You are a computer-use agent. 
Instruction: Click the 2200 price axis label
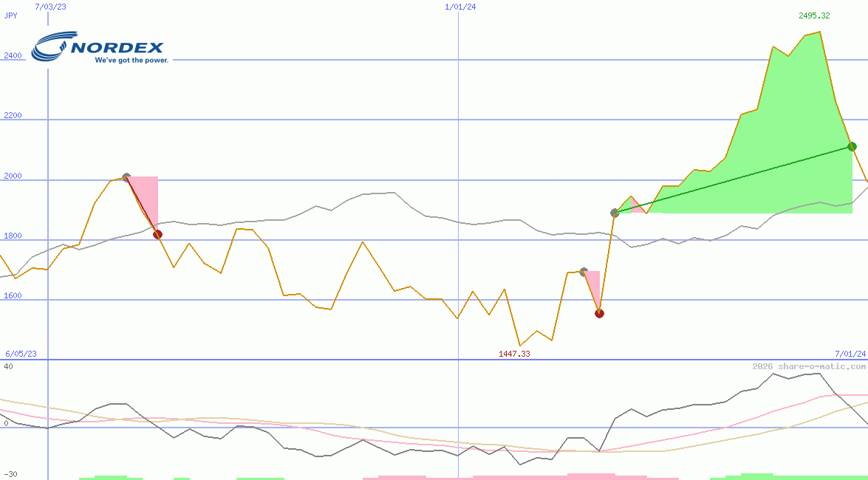(x=13, y=115)
